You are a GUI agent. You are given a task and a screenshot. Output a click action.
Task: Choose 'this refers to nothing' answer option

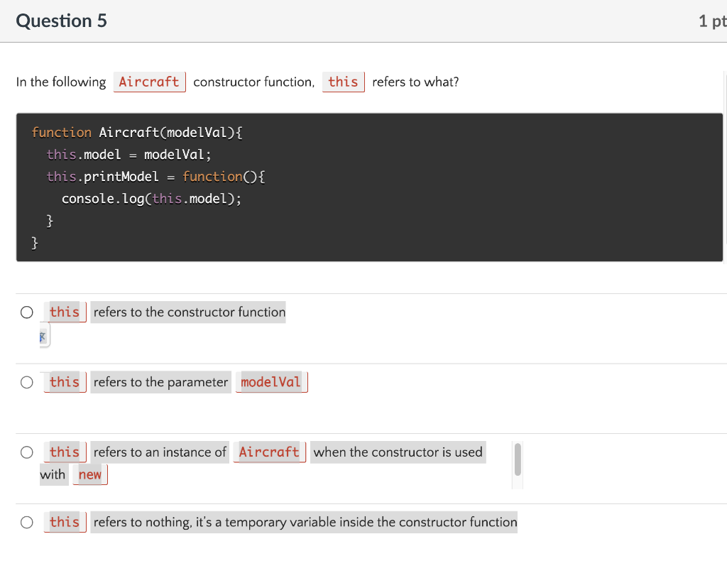click(x=26, y=522)
